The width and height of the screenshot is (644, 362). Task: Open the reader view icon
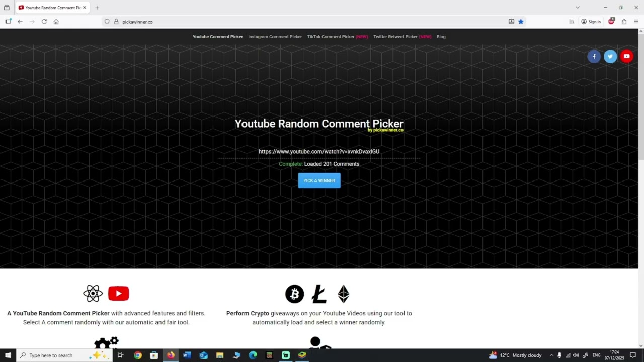coord(511,22)
